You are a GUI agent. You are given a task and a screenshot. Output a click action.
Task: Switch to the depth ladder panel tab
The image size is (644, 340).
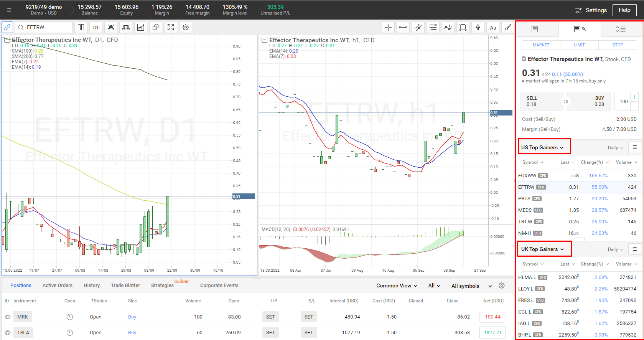[x=621, y=29]
